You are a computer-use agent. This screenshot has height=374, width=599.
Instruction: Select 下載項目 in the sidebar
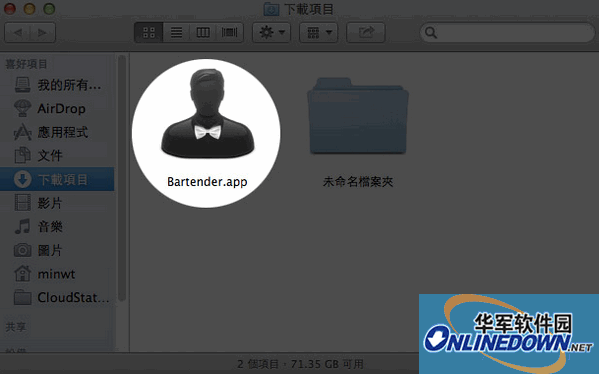coord(57,179)
